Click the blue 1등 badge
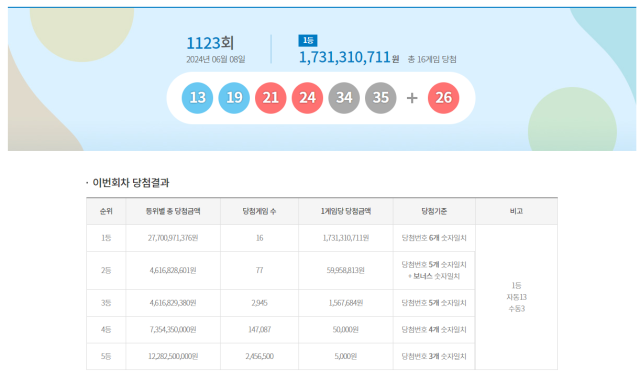The height and width of the screenshot is (380, 640). click(x=308, y=40)
